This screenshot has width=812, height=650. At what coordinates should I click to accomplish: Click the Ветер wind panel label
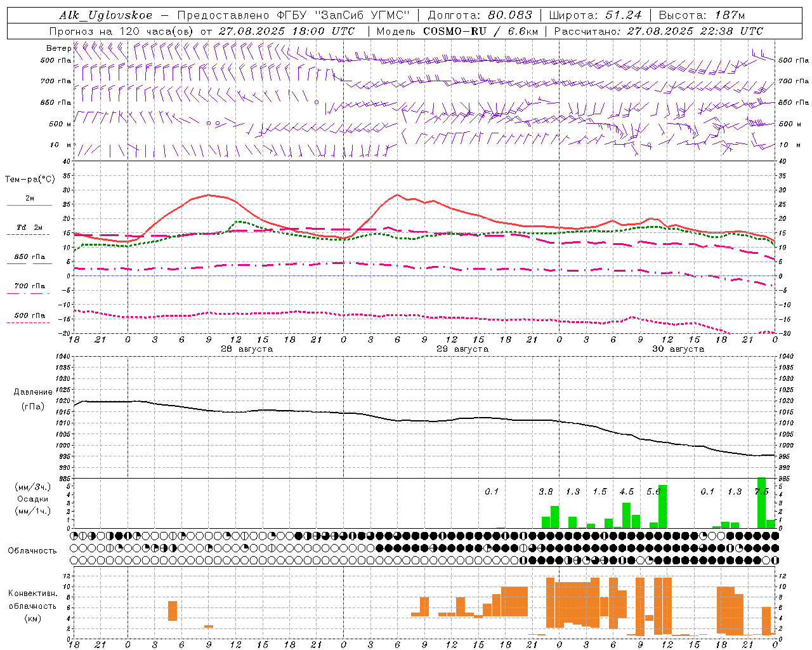[x=58, y=48]
